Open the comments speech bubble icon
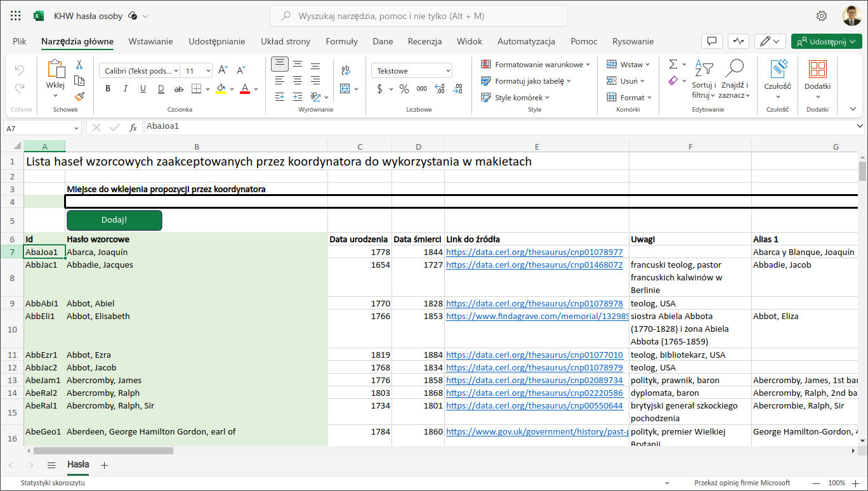The width and height of the screenshot is (868, 491). coord(712,41)
